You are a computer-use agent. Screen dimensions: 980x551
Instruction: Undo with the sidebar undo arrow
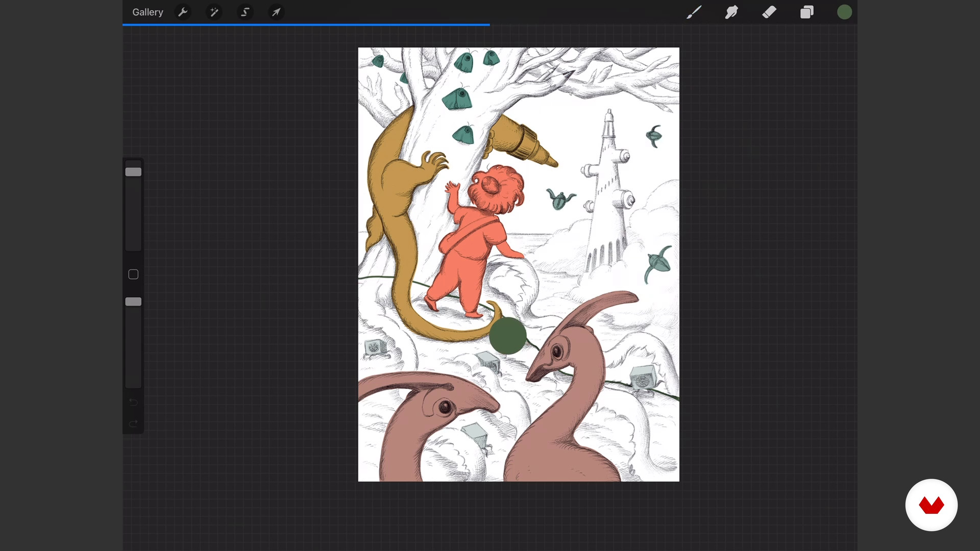click(x=133, y=403)
